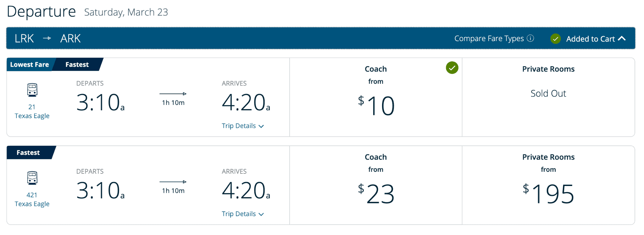Expand Trip Details for train 21

[x=242, y=126]
